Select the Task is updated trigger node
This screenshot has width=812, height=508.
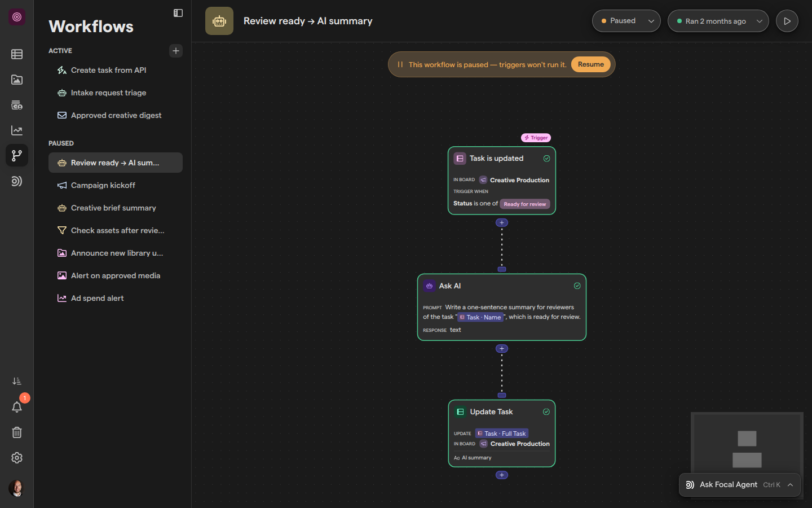click(x=502, y=181)
